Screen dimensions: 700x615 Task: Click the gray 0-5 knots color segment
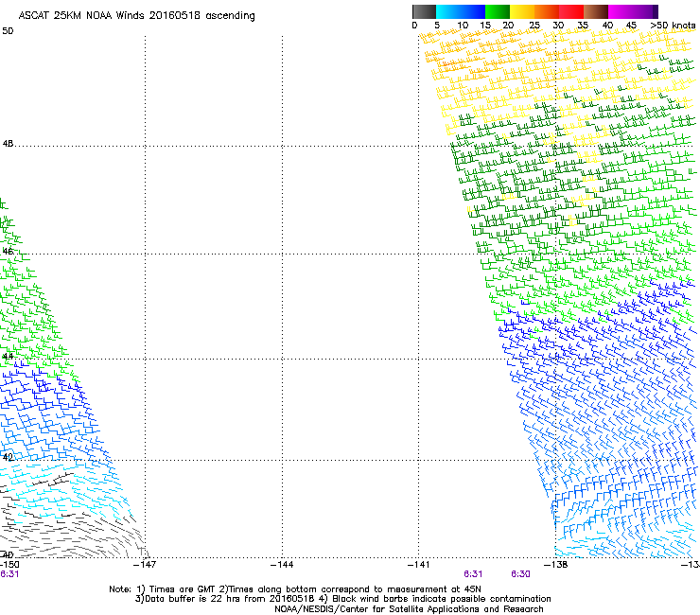(x=424, y=11)
